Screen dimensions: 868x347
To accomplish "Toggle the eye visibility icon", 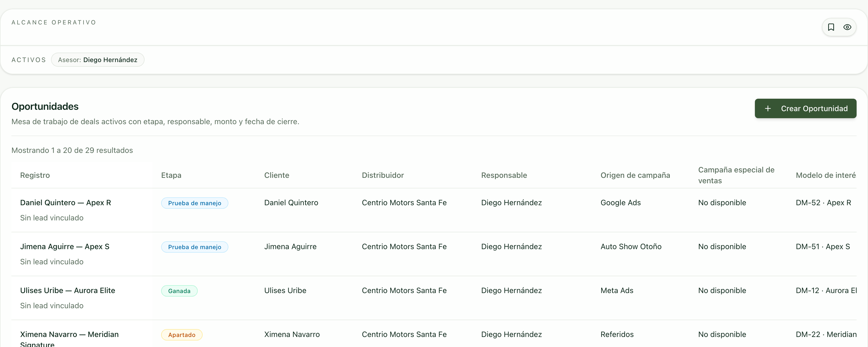I will click(847, 27).
